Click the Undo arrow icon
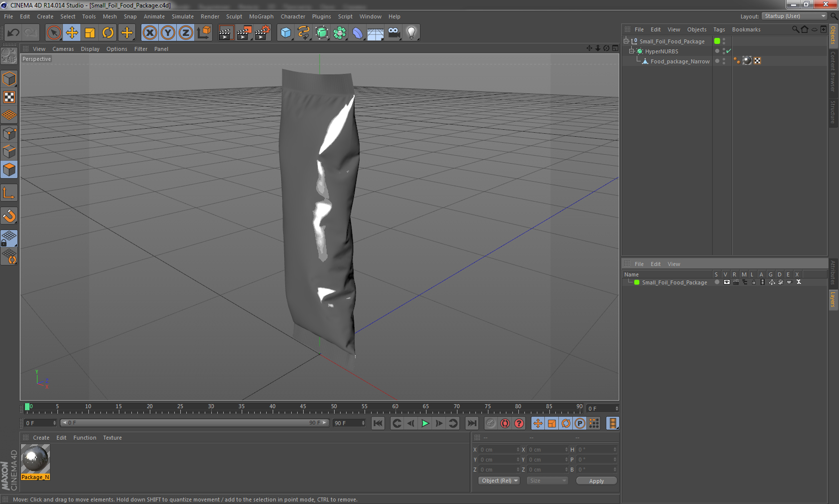Viewport: 839px width, 504px height. (x=13, y=33)
